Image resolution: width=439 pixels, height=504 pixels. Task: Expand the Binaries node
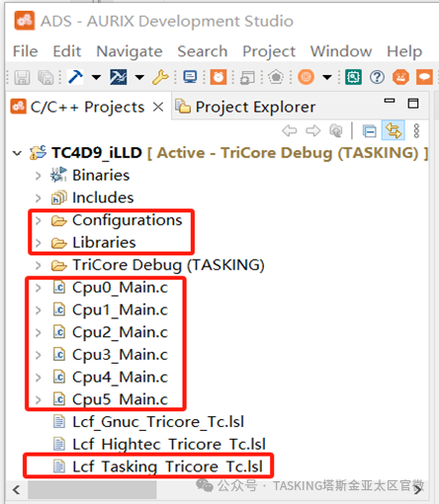coord(39,176)
